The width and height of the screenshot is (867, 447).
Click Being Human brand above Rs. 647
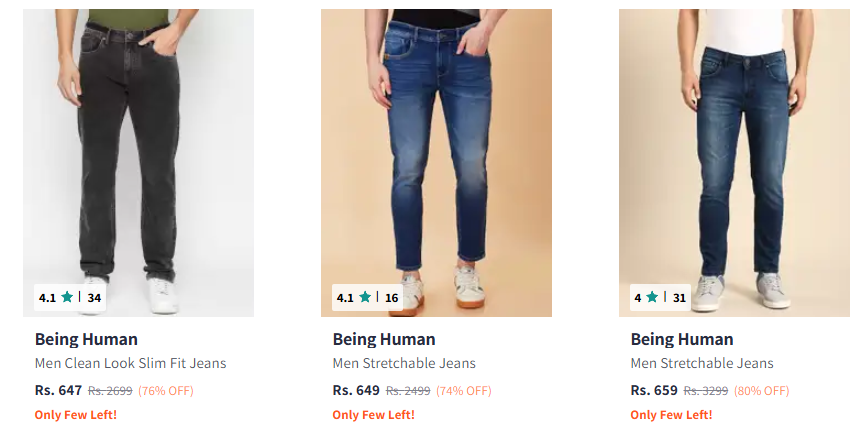(86, 339)
